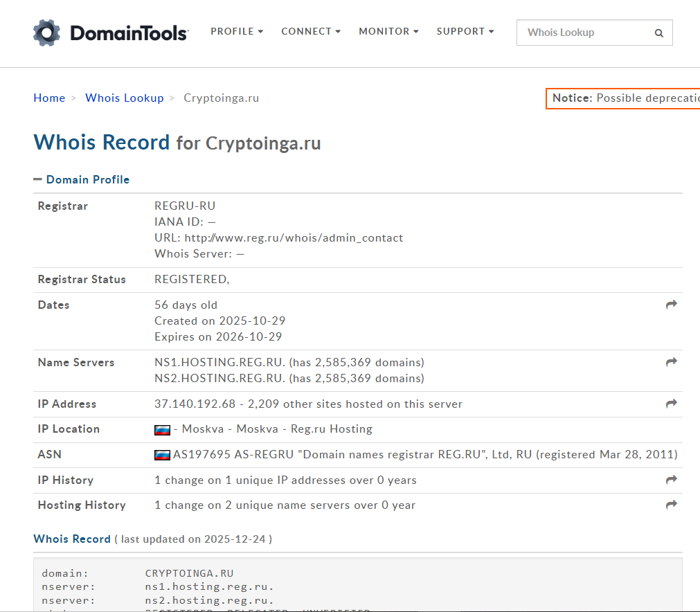The image size is (700, 612).
Task: Click the reg.ru admin_contact URL text
Action: click(x=294, y=237)
